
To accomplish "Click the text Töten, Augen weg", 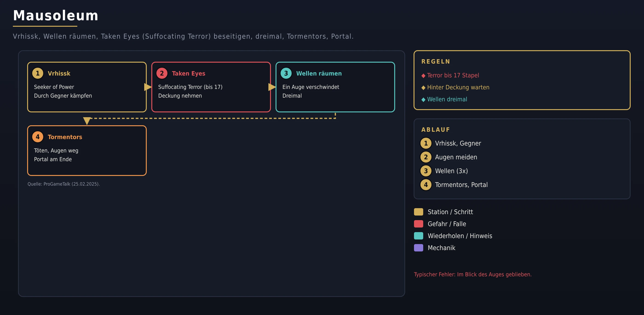I will click(x=56, y=151).
